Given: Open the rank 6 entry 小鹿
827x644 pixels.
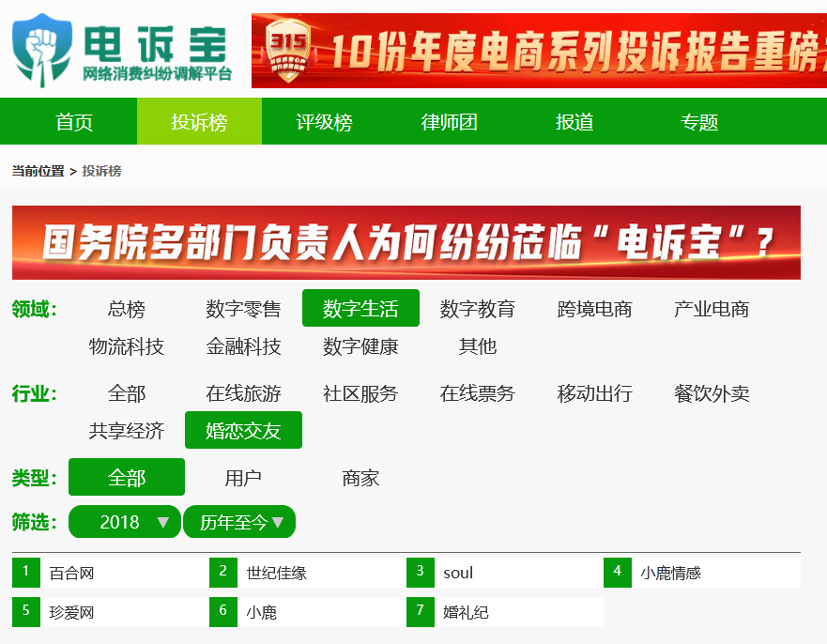Looking at the screenshot, I should [308, 612].
